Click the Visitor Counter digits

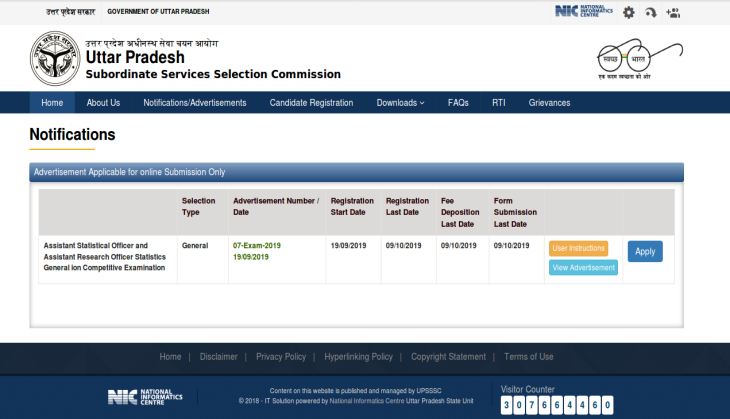[557, 405]
